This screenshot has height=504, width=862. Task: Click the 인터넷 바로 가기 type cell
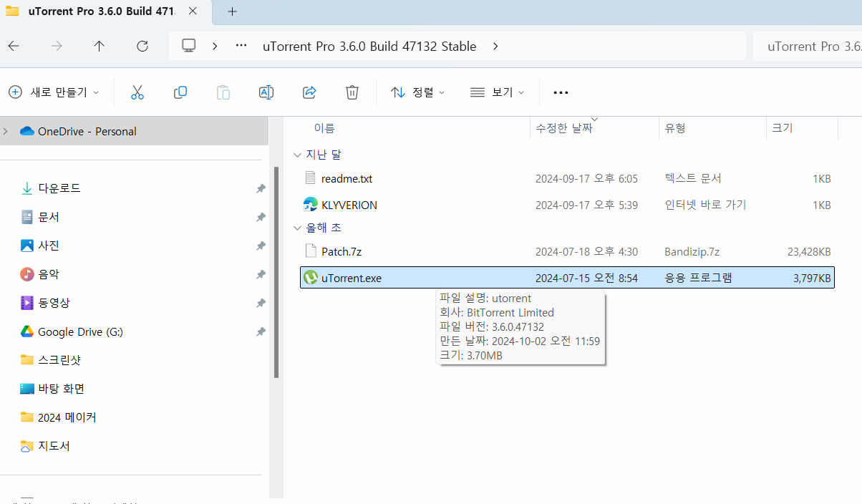click(705, 205)
